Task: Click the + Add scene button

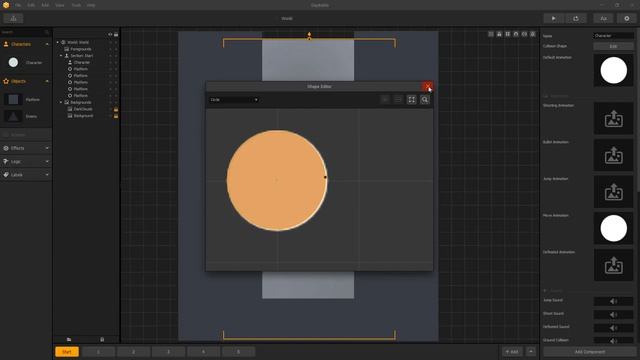Action: pos(512,352)
